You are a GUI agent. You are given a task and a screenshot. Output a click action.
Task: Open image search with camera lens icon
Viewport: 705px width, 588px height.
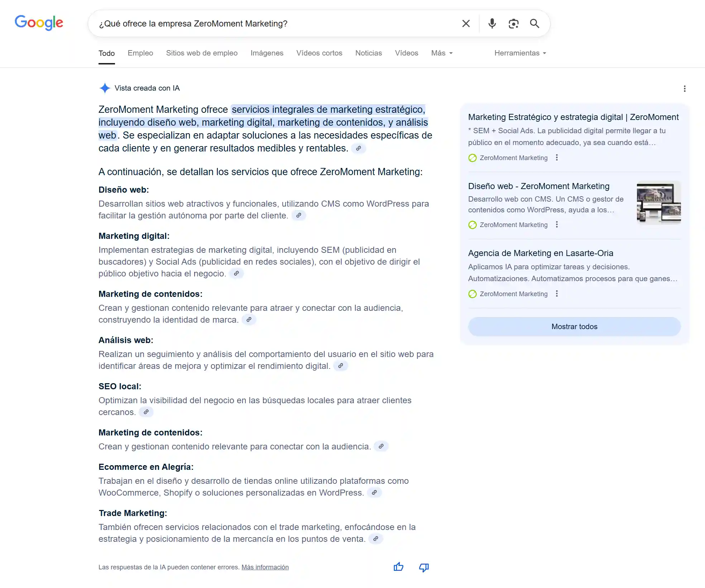point(513,24)
